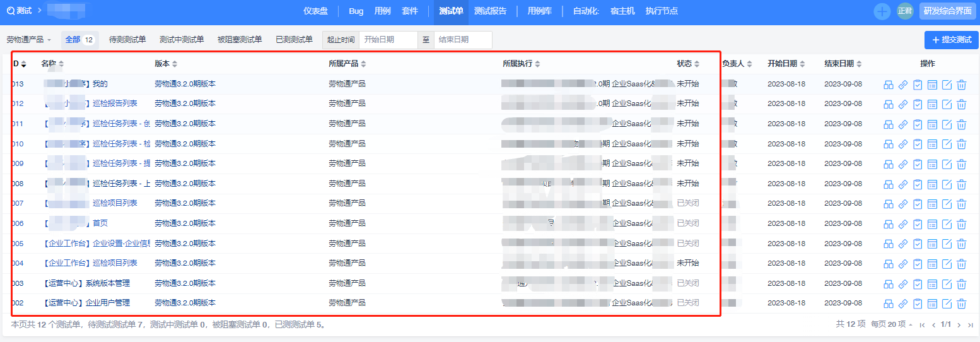Click cases icon in row 005 企业设置
This screenshot has height=342, width=980.
pyautogui.click(x=889, y=244)
